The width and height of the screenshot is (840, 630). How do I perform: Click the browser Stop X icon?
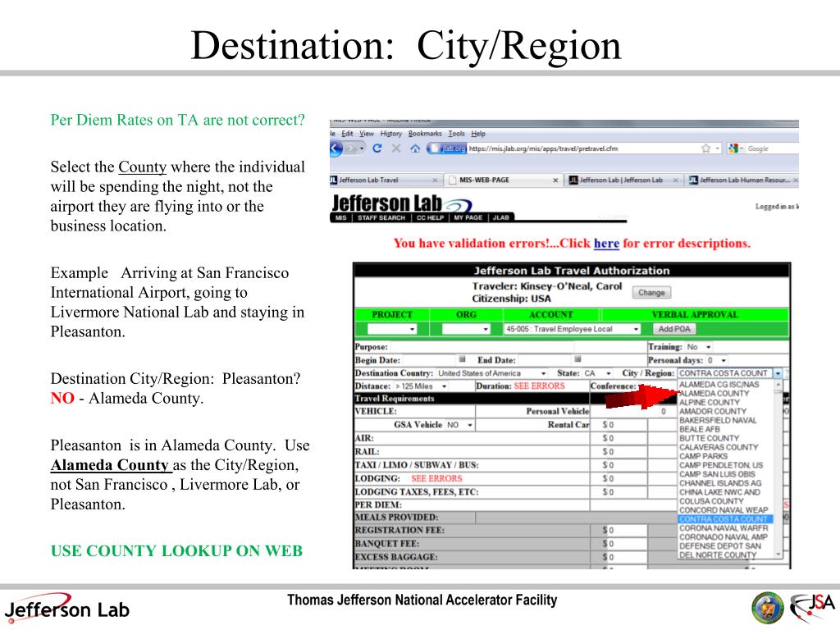pos(396,148)
